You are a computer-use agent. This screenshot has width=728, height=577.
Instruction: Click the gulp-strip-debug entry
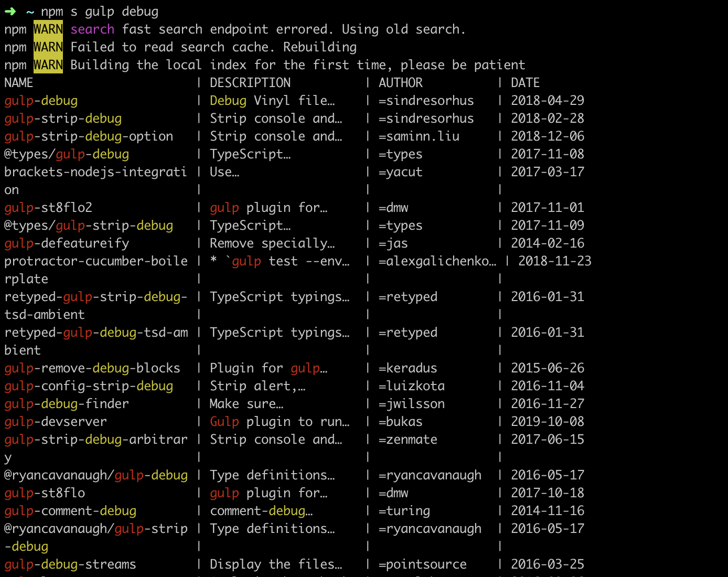coord(63,118)
